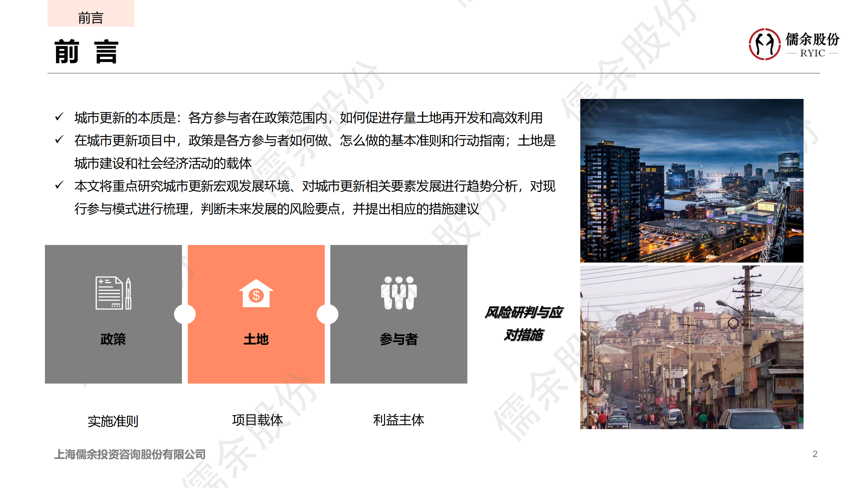
Task: Click the 利益主体 label
Action: [x=398, y=420]
